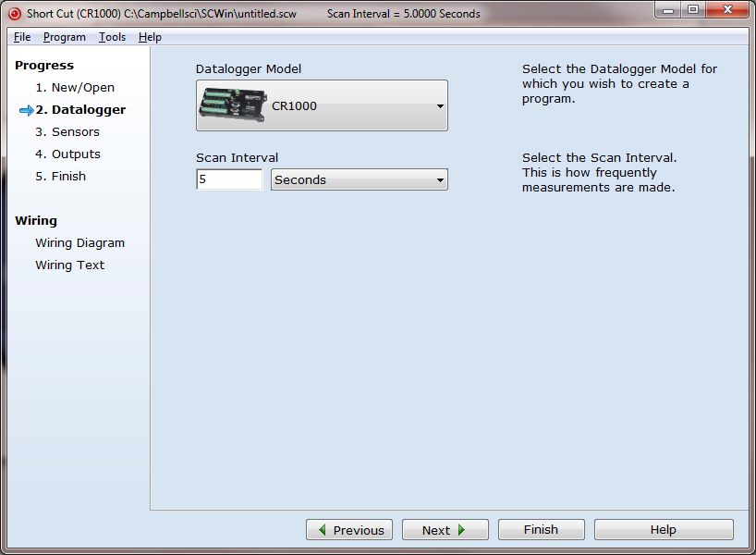The height and width of the screenshot is (555, 756).
Task: Click the Scan Interval value field
Action: (229, 179)
